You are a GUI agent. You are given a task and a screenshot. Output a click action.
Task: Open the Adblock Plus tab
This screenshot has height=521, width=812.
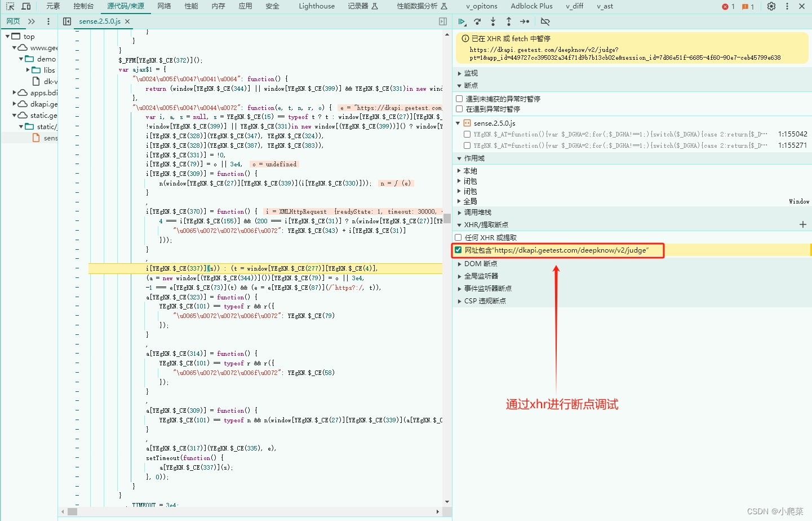tap(531, 6)
